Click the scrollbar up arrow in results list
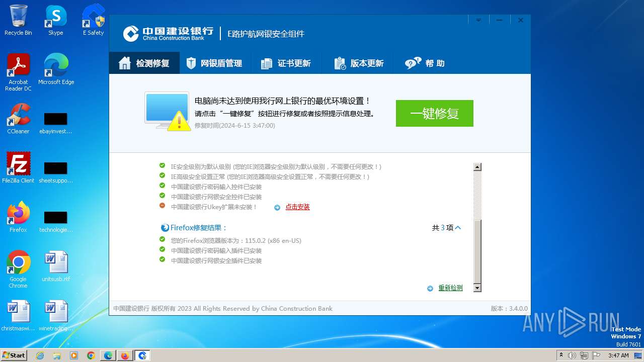 pos(477,167)
